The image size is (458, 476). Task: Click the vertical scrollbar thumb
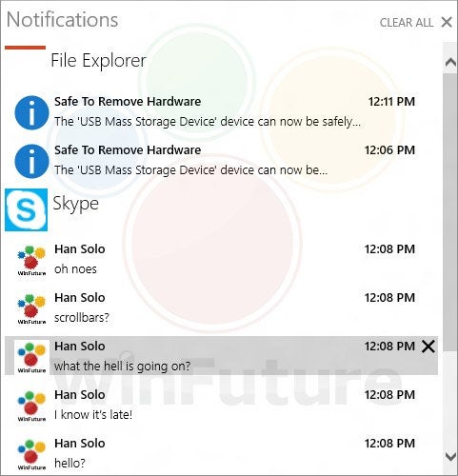450,212
